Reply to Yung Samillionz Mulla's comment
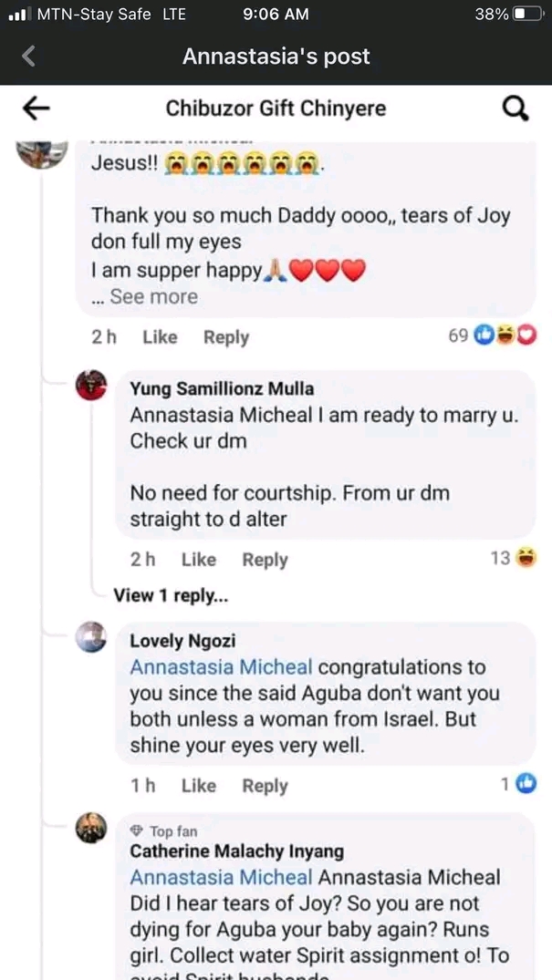 tap(265, 560)
